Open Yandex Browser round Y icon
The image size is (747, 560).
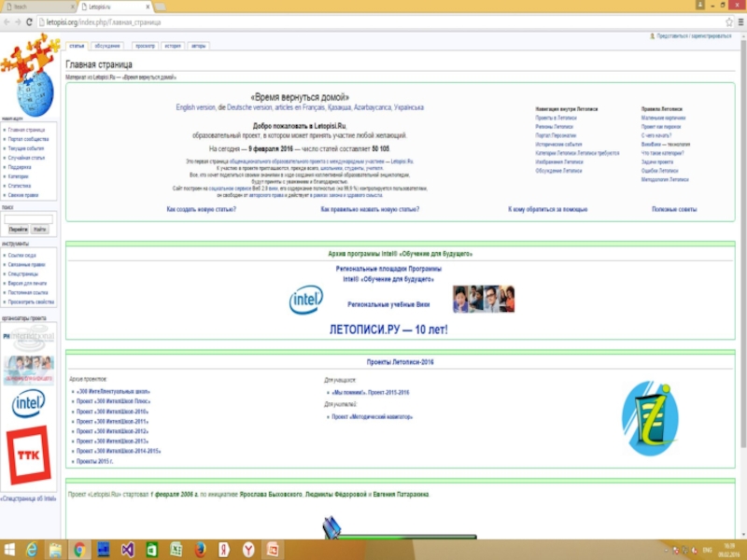pos(248,550)
